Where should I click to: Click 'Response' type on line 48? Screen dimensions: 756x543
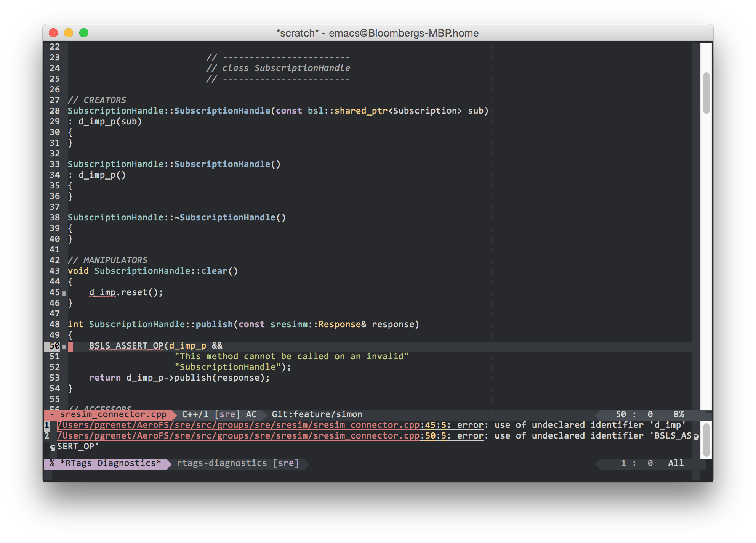click(x=340, y=324)
